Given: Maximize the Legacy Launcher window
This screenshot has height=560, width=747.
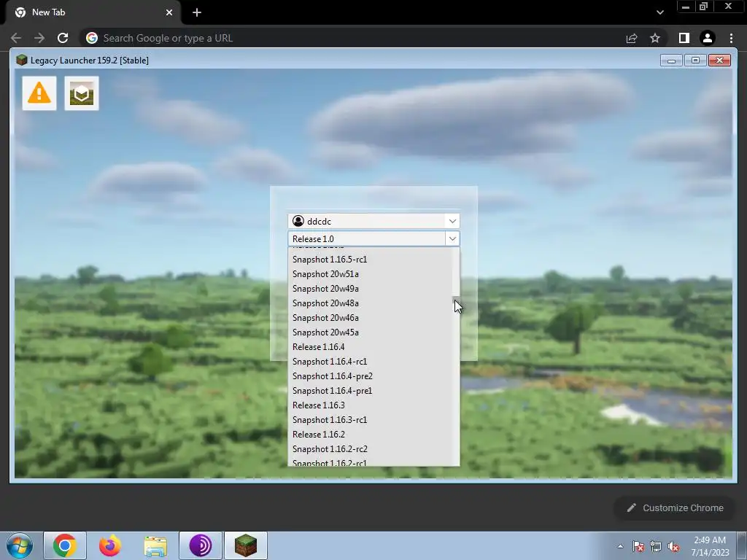Looking at the screenshot, I should click(x=695, y=61).
